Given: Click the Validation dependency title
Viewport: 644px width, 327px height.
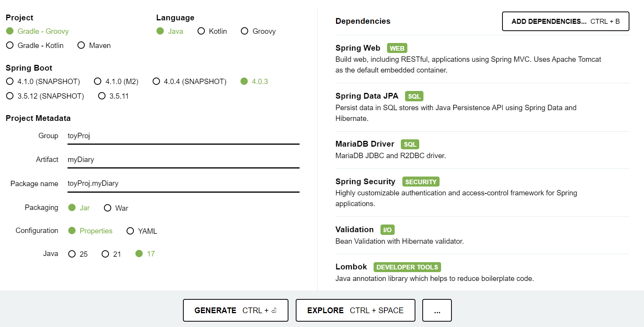Looking at the screenshot, I should point(354,230).
